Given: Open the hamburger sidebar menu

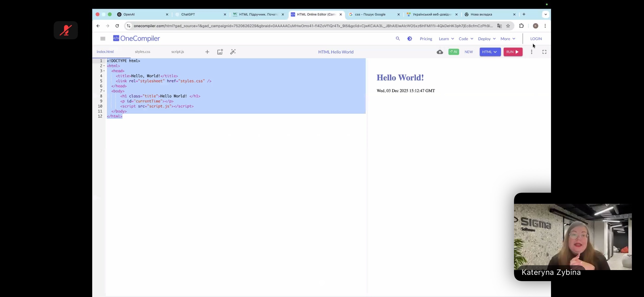Looking at the screenshot, I should (103, 39).
